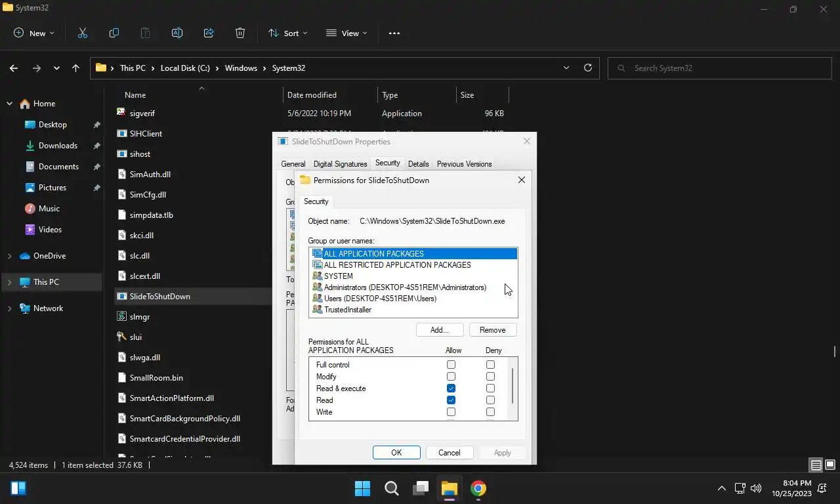Collapse the Home tree node

tap(10, 104)
